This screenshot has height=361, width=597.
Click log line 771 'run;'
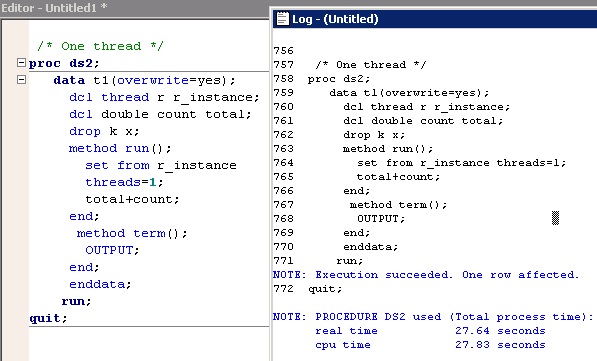tap(350, 261)
